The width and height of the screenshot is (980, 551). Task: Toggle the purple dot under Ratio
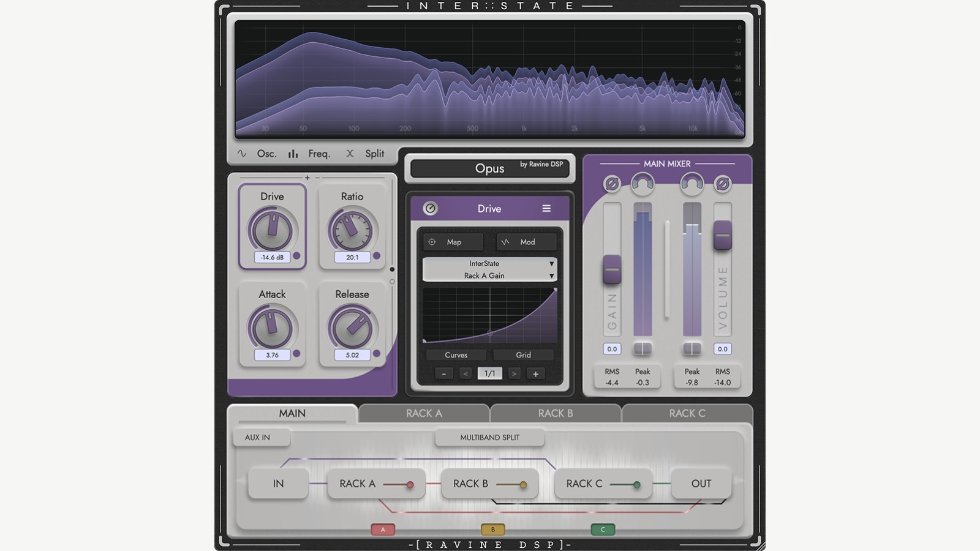pos(377,256)
